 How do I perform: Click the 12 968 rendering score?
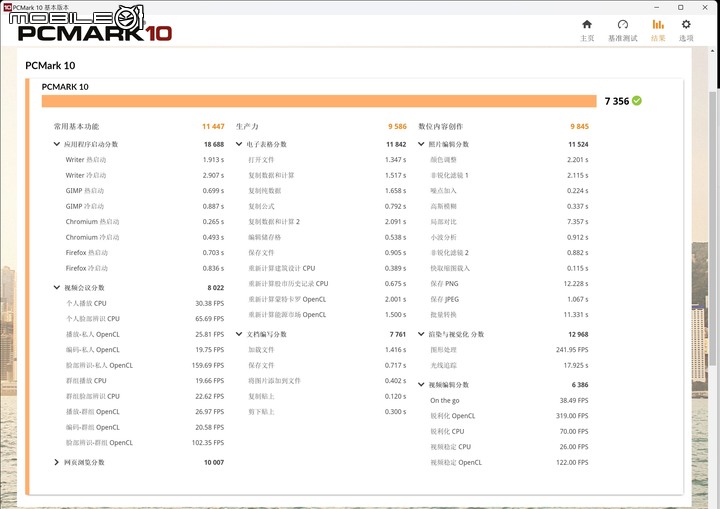(578, 334)
